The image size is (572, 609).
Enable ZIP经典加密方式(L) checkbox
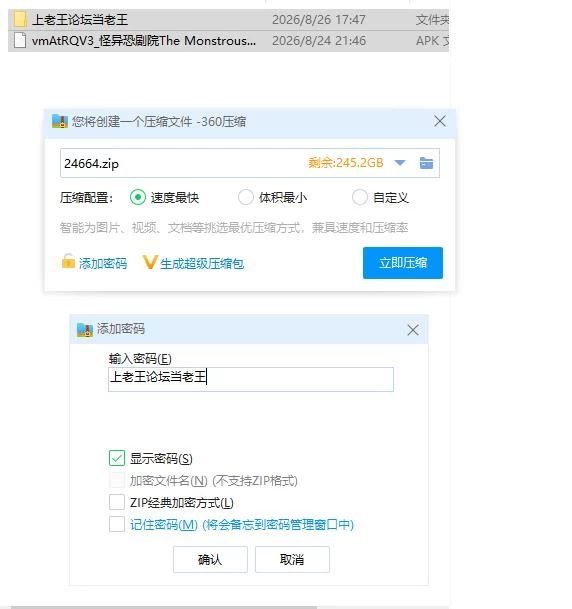(117, 502)
